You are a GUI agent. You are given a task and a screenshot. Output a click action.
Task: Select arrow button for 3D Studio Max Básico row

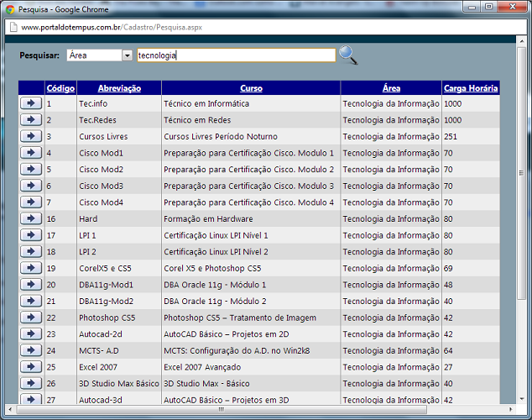point(31,383)
